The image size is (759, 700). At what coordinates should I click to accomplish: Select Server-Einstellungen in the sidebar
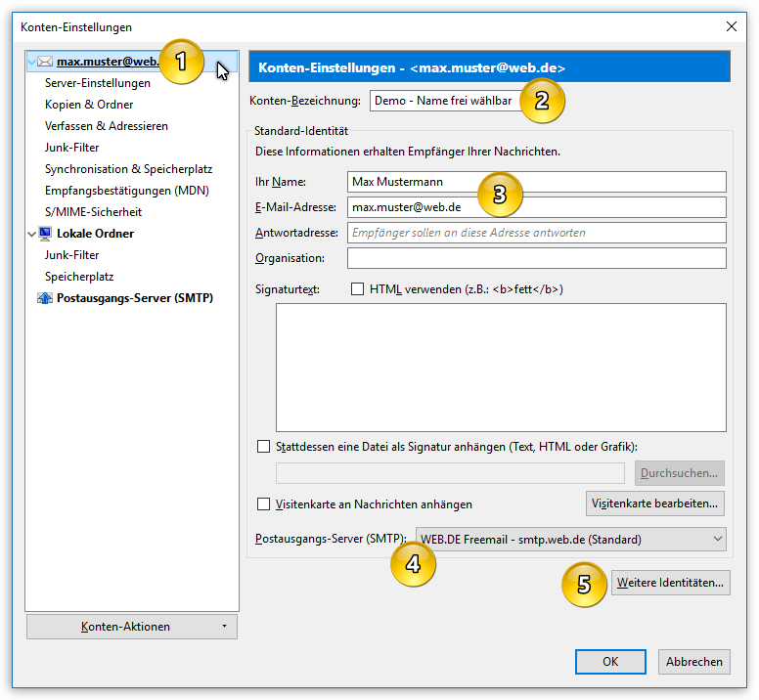(x=97, y=83)
